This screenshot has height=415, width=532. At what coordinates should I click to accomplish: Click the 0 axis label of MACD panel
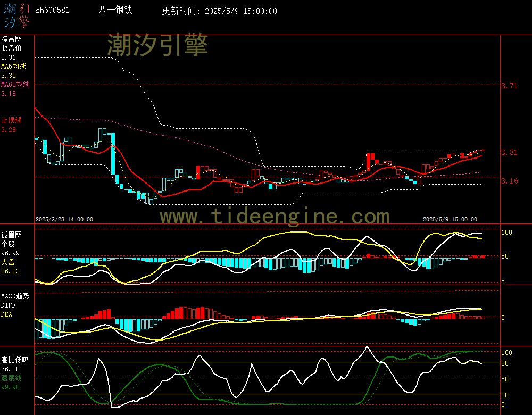pyautogui.click(x=503, y=318)
